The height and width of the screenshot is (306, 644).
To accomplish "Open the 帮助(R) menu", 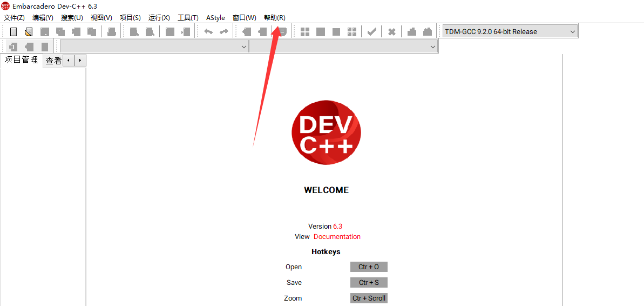I will 275,18.
